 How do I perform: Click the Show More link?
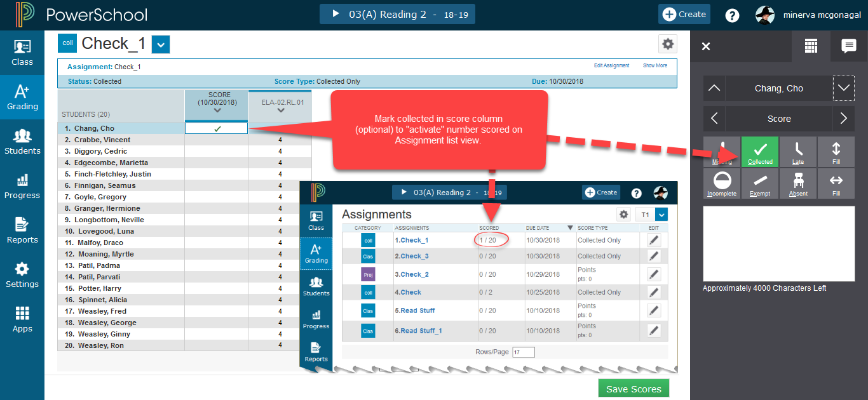click(655, 65)
